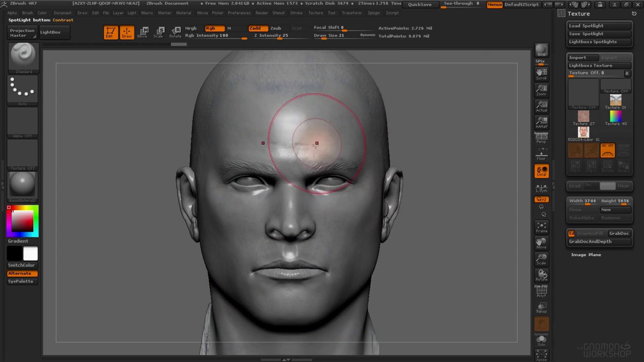The height and width of the screenshot is (362, 644).
Task: Select the Scroll navigation icon
Action: [541, 74]
